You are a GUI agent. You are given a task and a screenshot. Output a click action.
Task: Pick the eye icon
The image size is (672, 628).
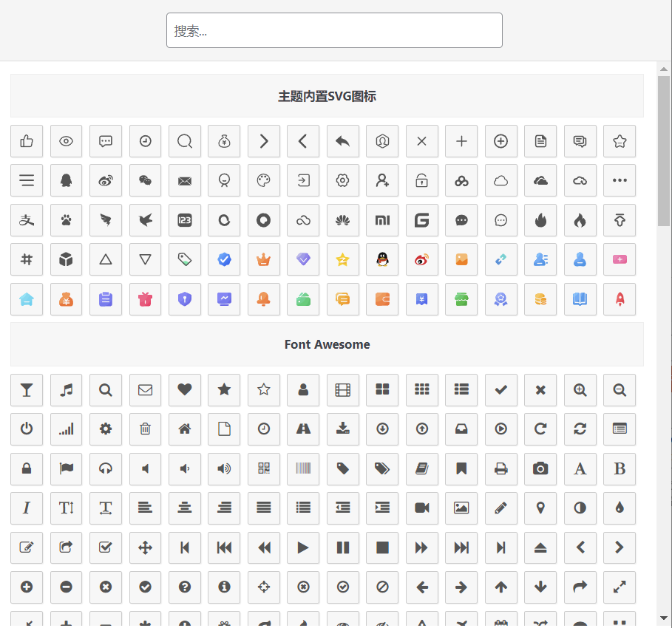click(x=67, y=141)
